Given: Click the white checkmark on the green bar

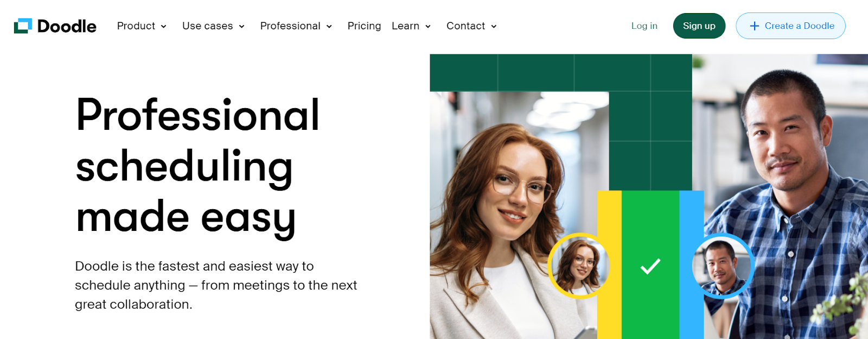Looking at the screenshot, I should coord(650,266).
